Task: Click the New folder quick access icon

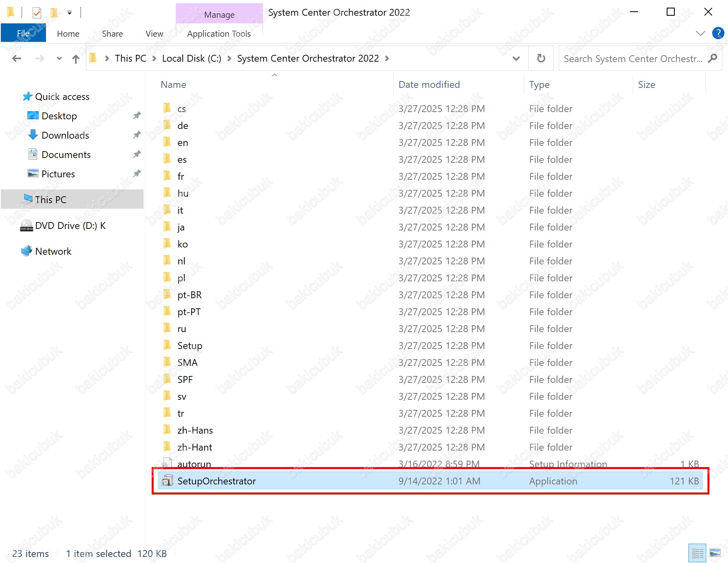Action: (x=54, y=13)
